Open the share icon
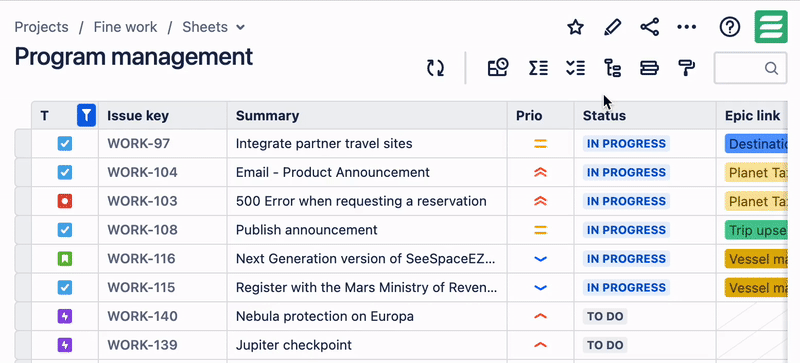The height and width of the screenshot is (363, 800). point(649,27)
